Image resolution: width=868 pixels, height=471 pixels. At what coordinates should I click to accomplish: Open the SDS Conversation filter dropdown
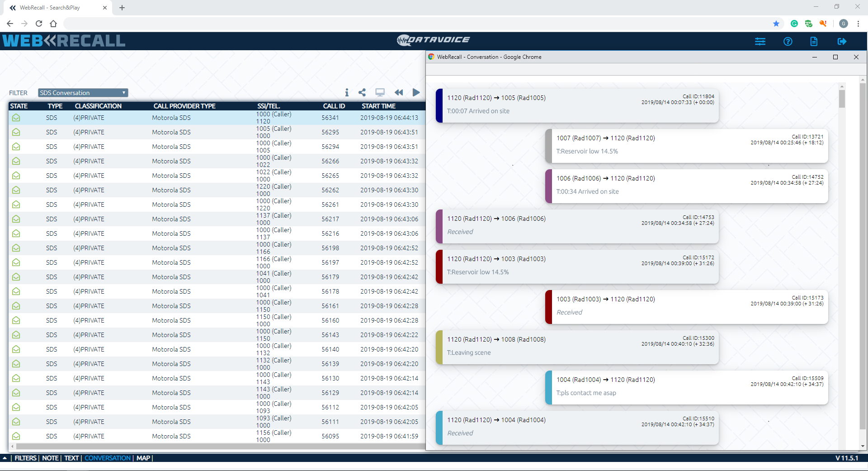pos(83,93)
